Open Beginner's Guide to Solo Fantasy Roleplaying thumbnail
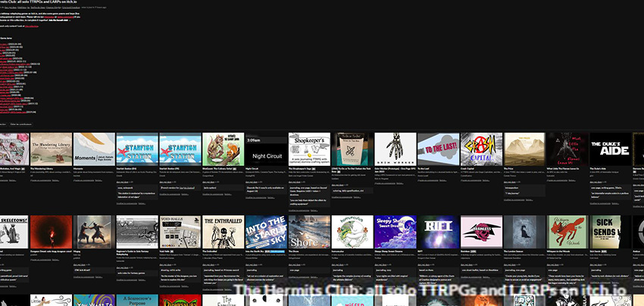Image resolution: width=644 pixels, height=306 pixels. pos(137,232)
